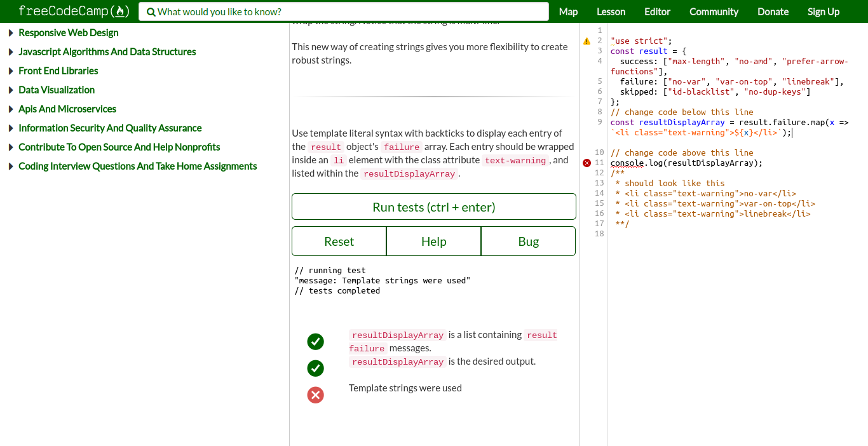This screenshot has width=868, height=446.
Task: Expand the Responsive Web Design arrow
Action: click(x=11, y=33)
